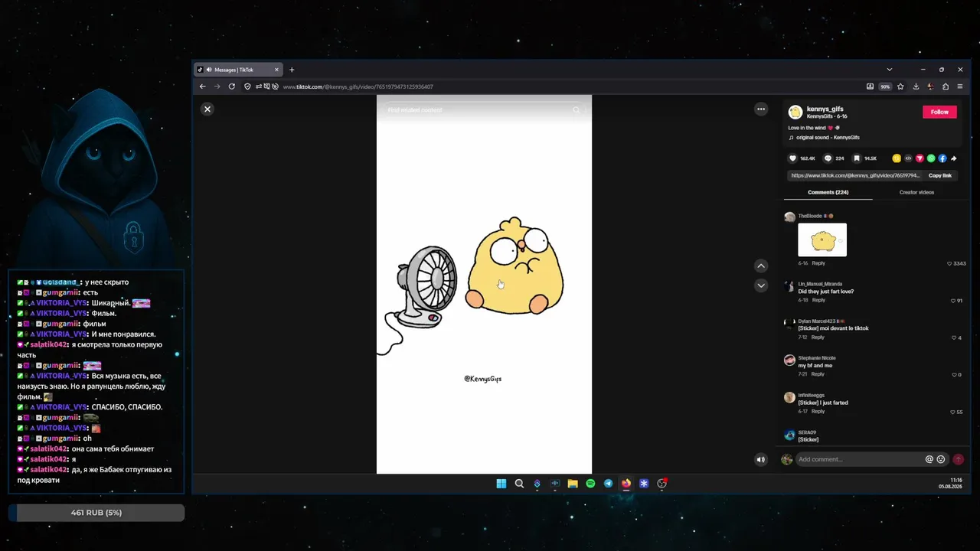Reply to infiniteeggs' comment

point(818,411)
